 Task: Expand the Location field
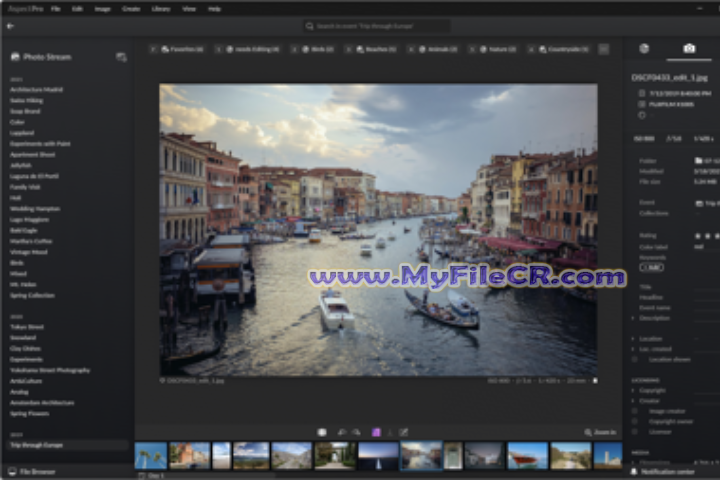[x=633, y=339]
